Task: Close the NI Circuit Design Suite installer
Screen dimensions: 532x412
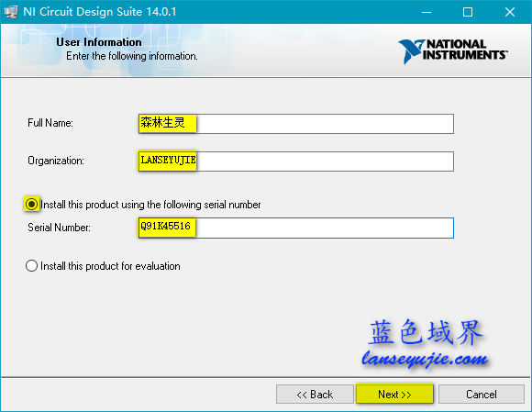Action: [510, 12]
